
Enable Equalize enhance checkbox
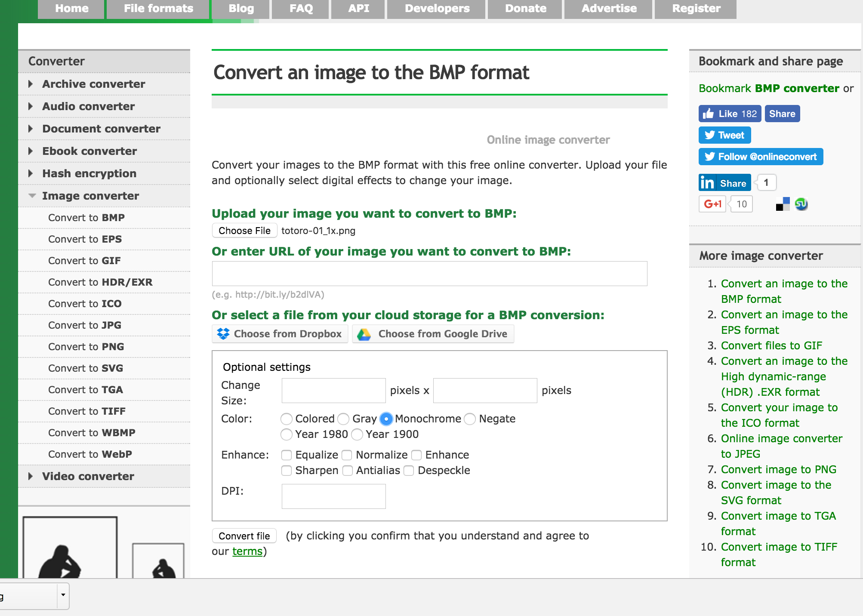click(288, 454)
